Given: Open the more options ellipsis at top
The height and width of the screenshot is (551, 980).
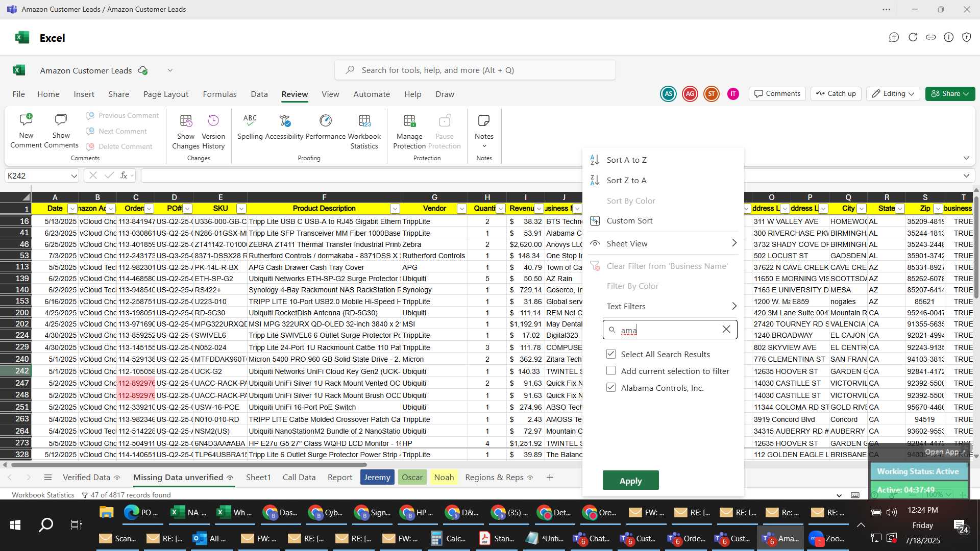Looking at the screenshot, I should [887, 10].
